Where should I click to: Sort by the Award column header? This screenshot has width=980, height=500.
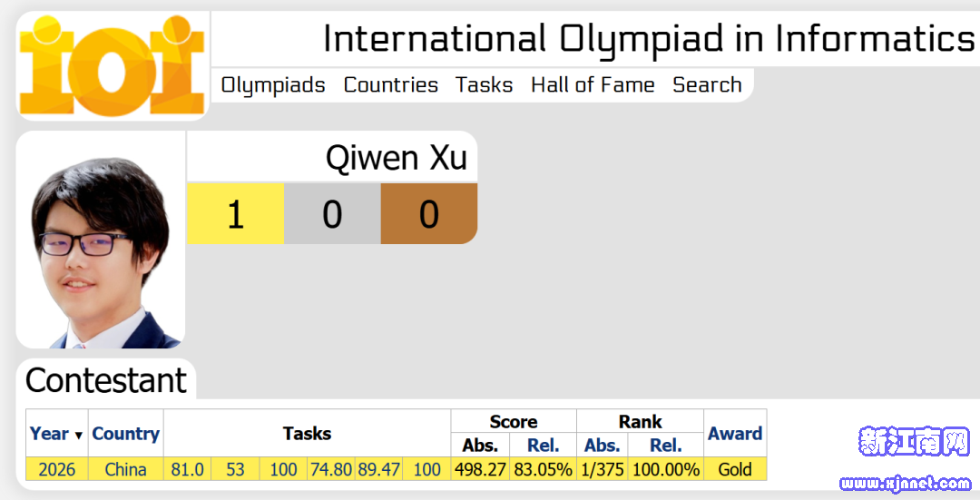click(x=735, y=433)
